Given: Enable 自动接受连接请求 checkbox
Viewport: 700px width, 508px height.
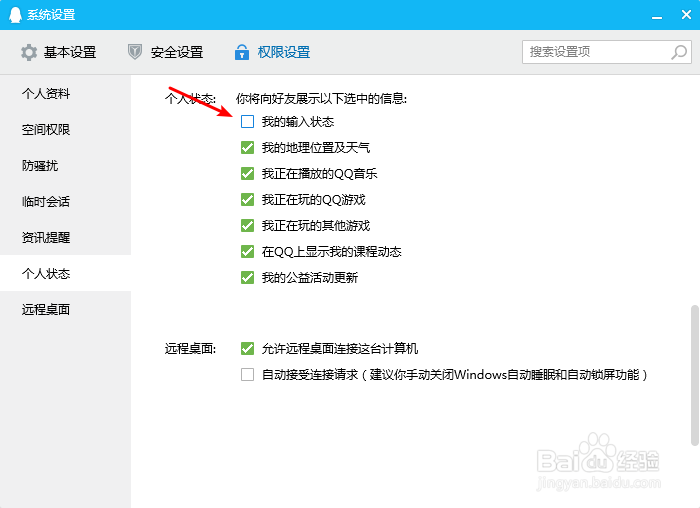Looking at the screenshot, I should (247, 374).
